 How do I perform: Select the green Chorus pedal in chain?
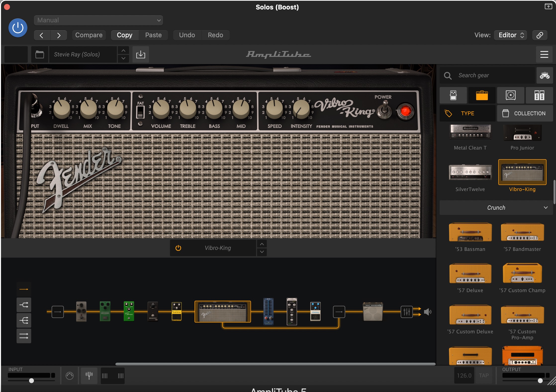[129, 312]
